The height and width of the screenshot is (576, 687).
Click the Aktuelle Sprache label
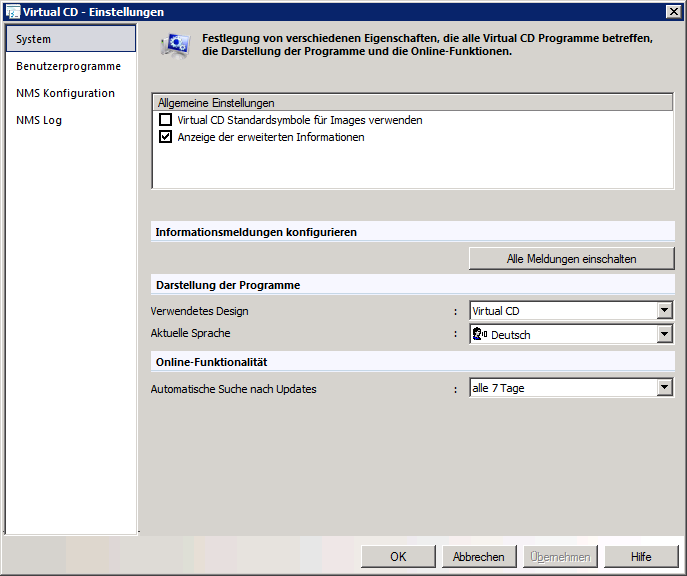pyautogui.click(x=190, y=333)
